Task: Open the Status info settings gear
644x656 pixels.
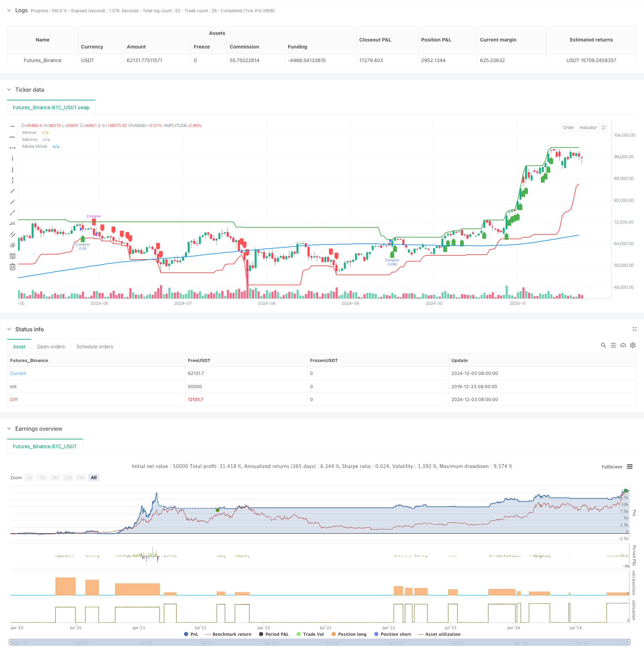Action: click(633, 345)
